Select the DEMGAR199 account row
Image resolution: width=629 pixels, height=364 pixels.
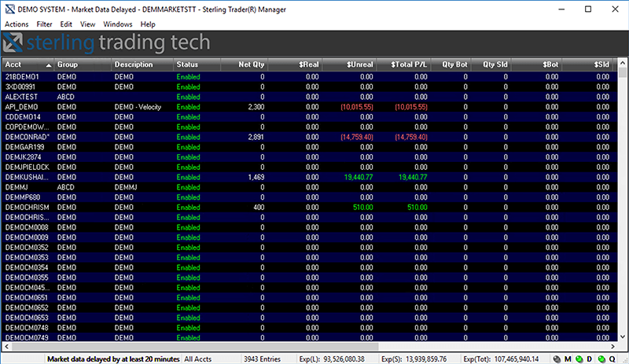310,147
